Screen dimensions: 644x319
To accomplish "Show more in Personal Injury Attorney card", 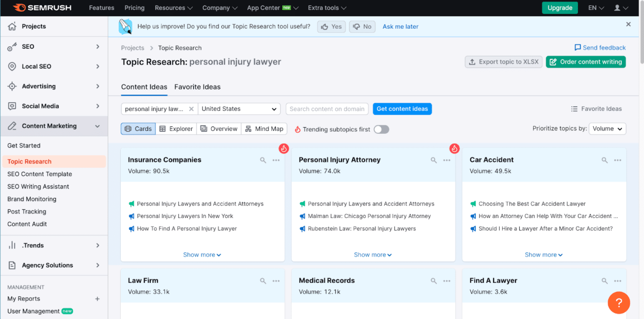I will 373,255.
